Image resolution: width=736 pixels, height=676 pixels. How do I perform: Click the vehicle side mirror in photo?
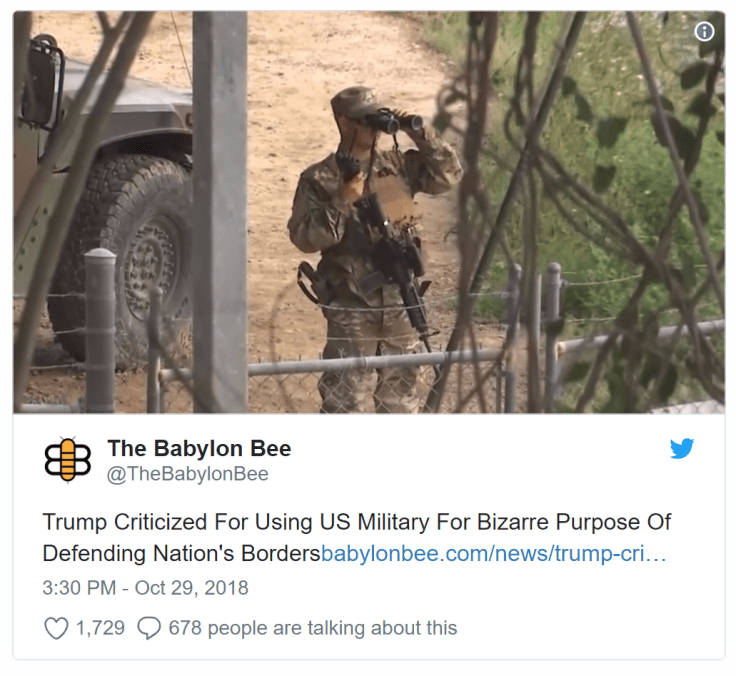click(43, 82)
